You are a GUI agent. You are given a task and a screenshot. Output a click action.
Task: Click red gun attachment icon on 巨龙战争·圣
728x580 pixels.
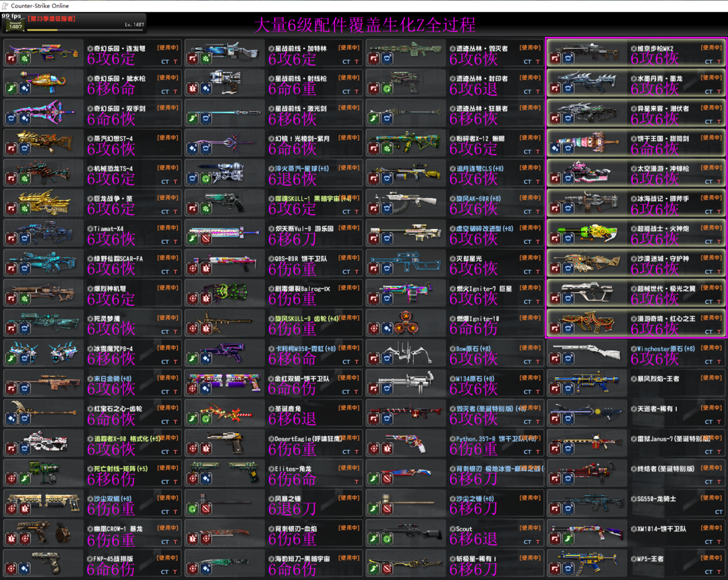[x=11, y=209]
